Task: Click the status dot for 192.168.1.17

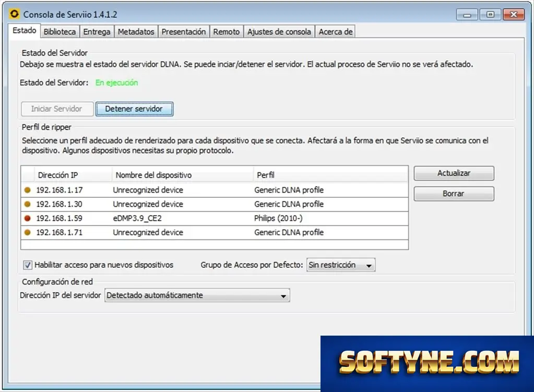Action: pyautogui.click(x=28, y=190)
